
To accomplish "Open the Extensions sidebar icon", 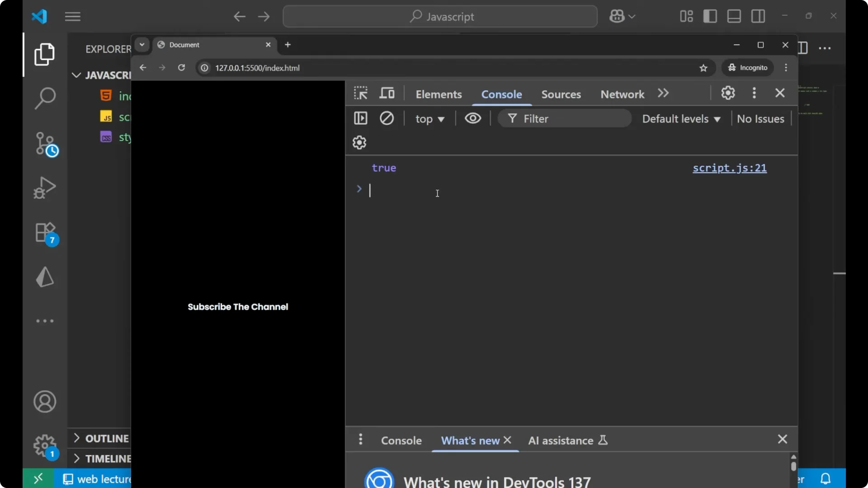I will pyautogui.click(x=45, y=233).
